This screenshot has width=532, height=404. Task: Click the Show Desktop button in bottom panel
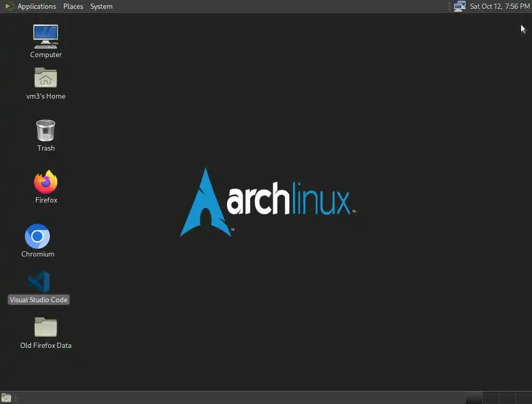(6, 398)
